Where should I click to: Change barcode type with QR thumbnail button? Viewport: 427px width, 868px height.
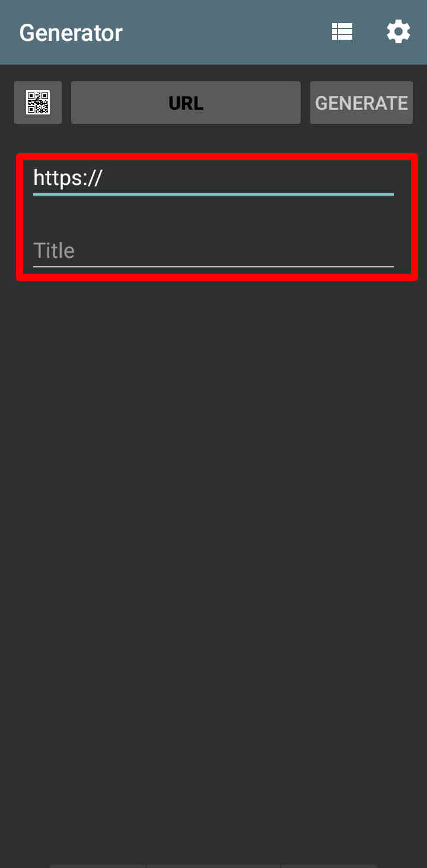point(38,103)
